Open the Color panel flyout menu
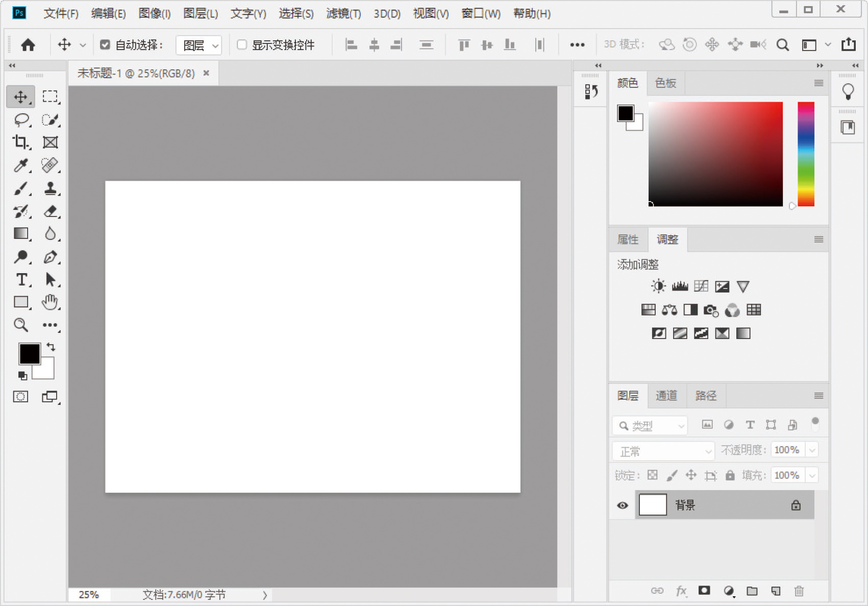Image resolution: width=868 pixels, height=606 pixels. point(819,83)
